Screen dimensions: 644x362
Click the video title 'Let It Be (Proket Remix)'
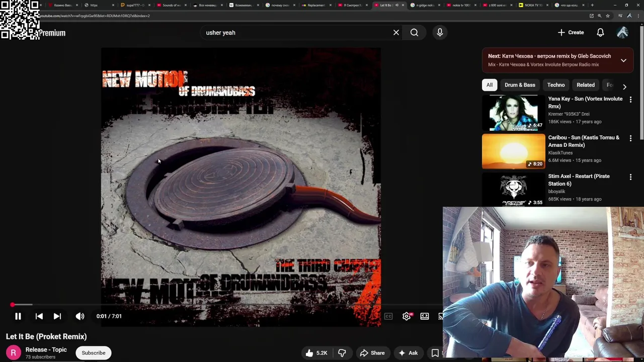(46, 337)
